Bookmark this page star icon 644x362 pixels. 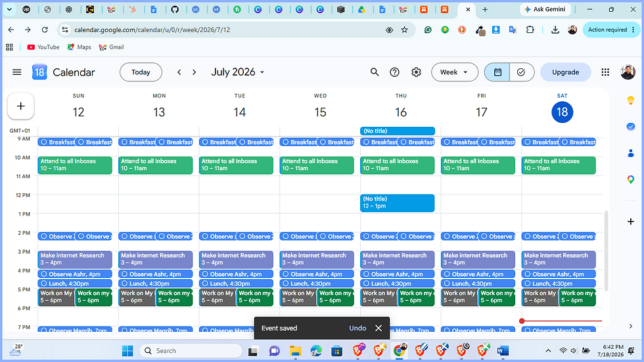(405, 30)
